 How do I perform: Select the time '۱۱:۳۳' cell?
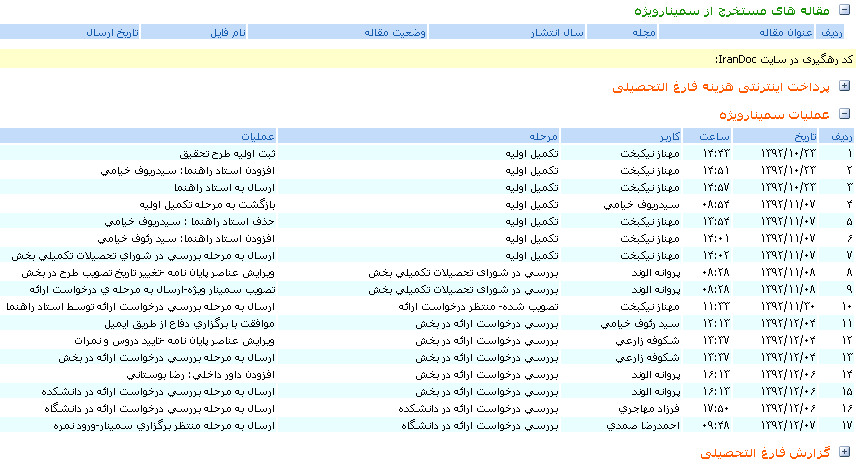click(x=716, y=306)
